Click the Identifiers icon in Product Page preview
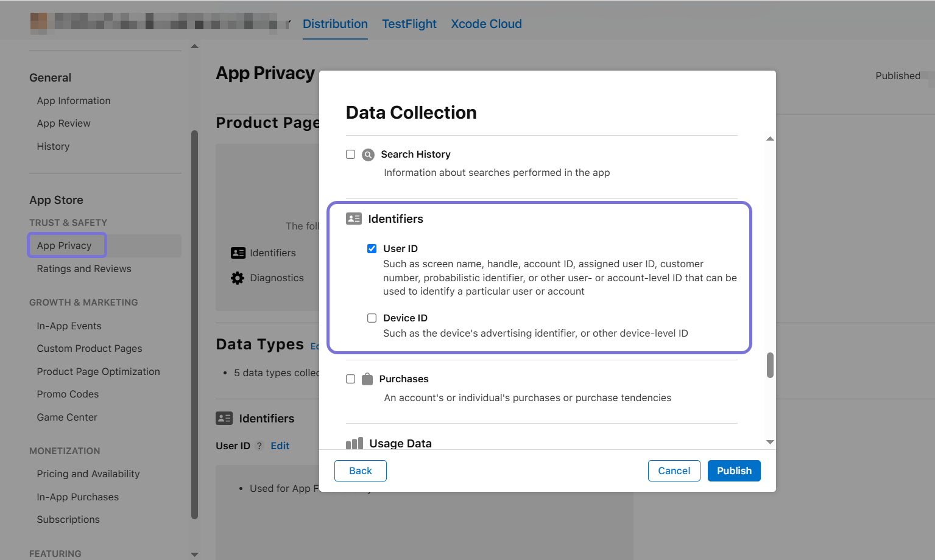Screen dimensions: 935x560 [238, 253]
